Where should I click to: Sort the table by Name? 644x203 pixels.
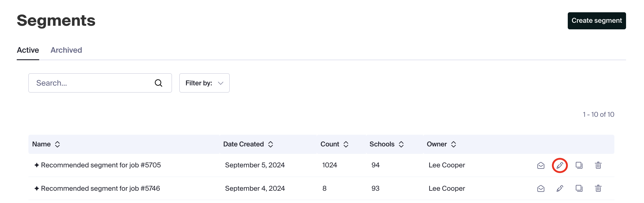pyautogui.click(x=57, y=144)
